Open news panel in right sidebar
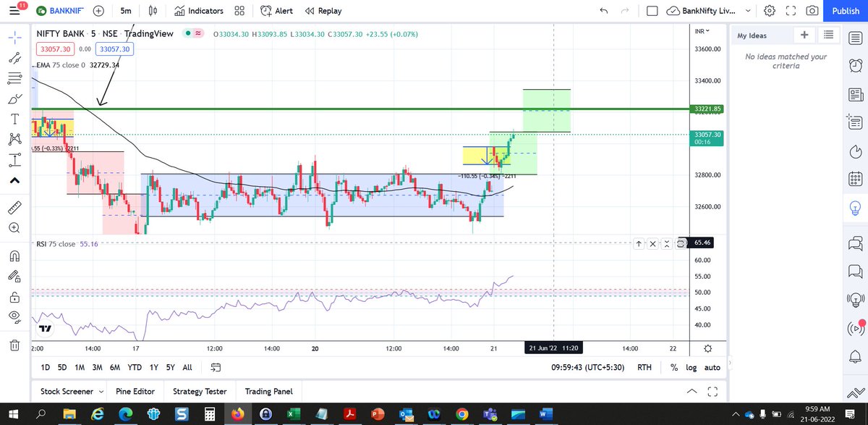The height and width of the screenshot is (425, 868). coord(856,94)
